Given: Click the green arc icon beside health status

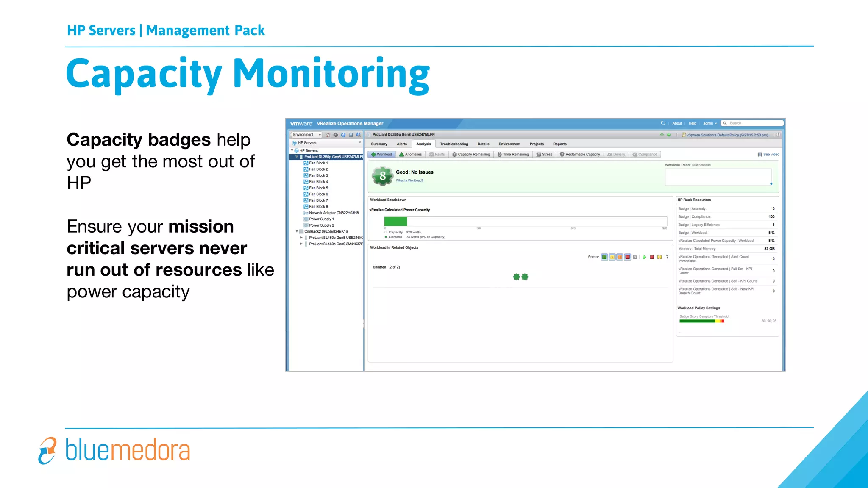Looking at the screenshot, I should pos(662,135).
